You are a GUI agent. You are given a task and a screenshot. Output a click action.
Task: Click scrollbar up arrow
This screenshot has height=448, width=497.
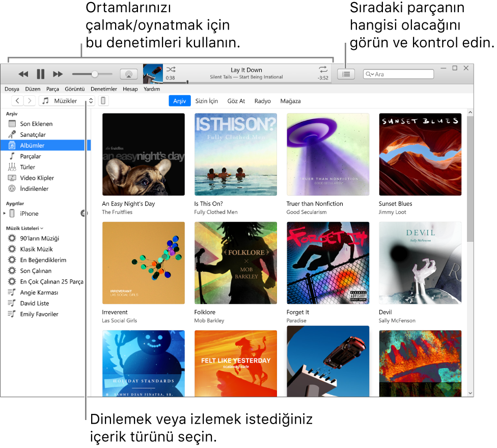[x=470, y=113]
